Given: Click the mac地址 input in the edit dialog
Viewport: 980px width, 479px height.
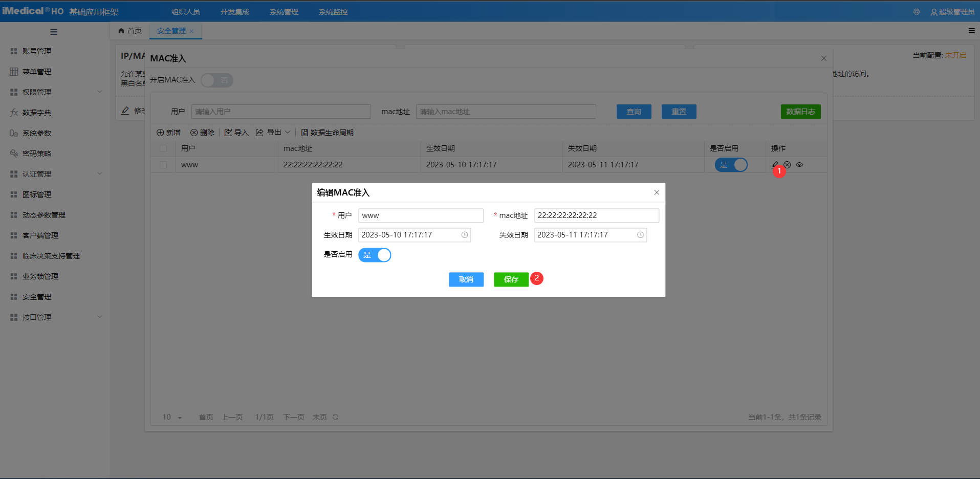Looking at the screenshot, I should [596, 215].
